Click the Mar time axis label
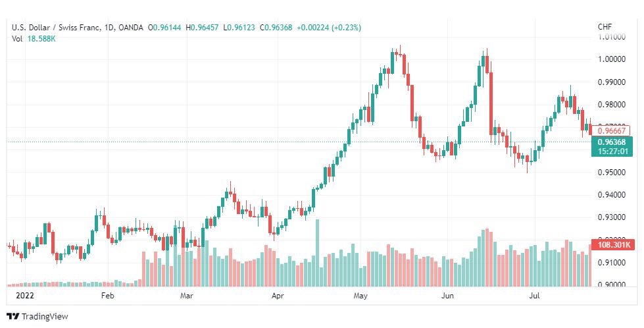 (186, 296)
